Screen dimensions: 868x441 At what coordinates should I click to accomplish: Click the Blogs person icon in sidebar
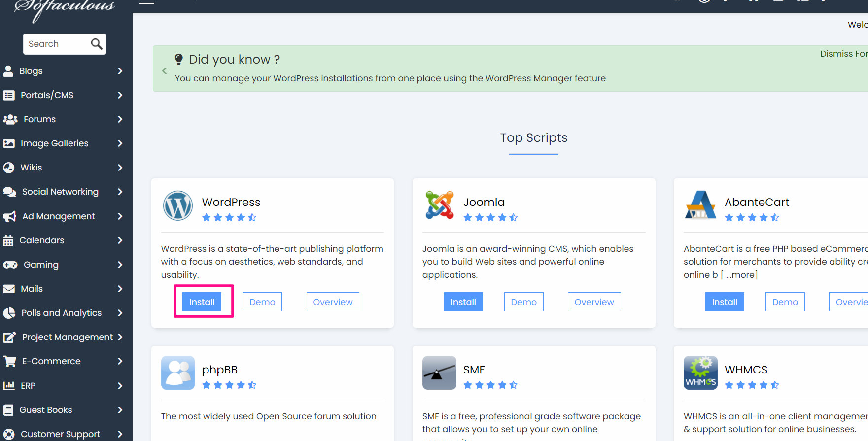pos(8,71)
